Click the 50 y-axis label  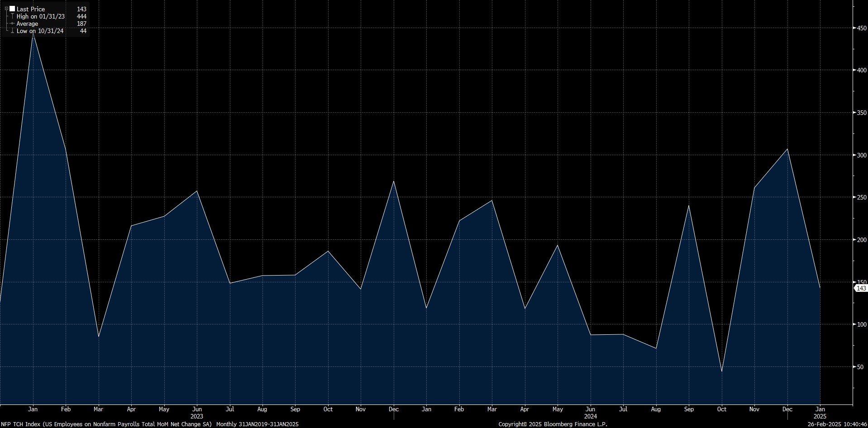coord(860,367)
